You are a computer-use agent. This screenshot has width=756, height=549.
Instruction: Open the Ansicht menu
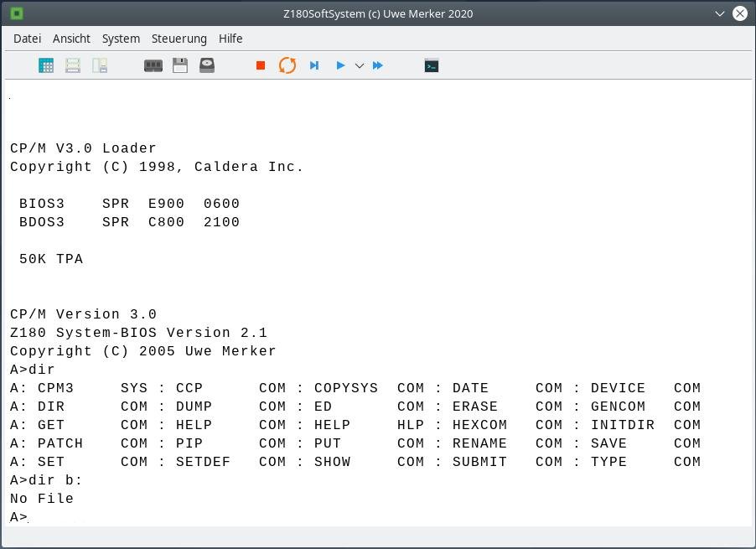pyautogui.click(x=71, y=39)
